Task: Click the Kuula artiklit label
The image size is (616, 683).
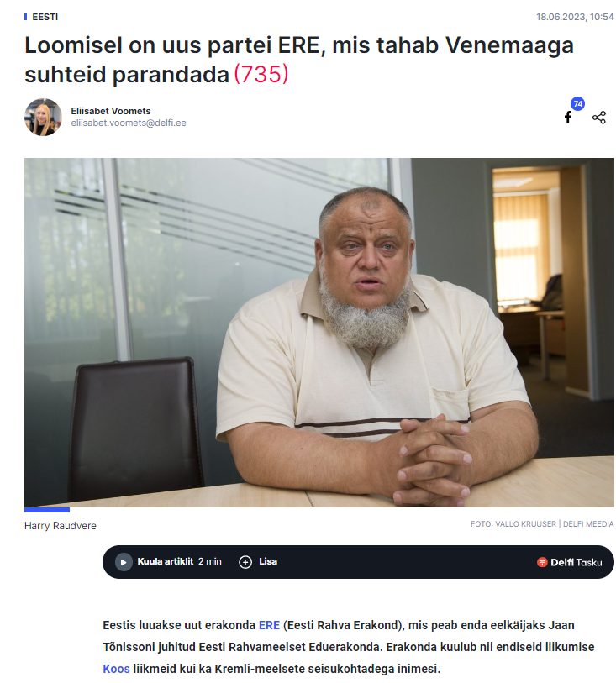Action: [165, 561]
